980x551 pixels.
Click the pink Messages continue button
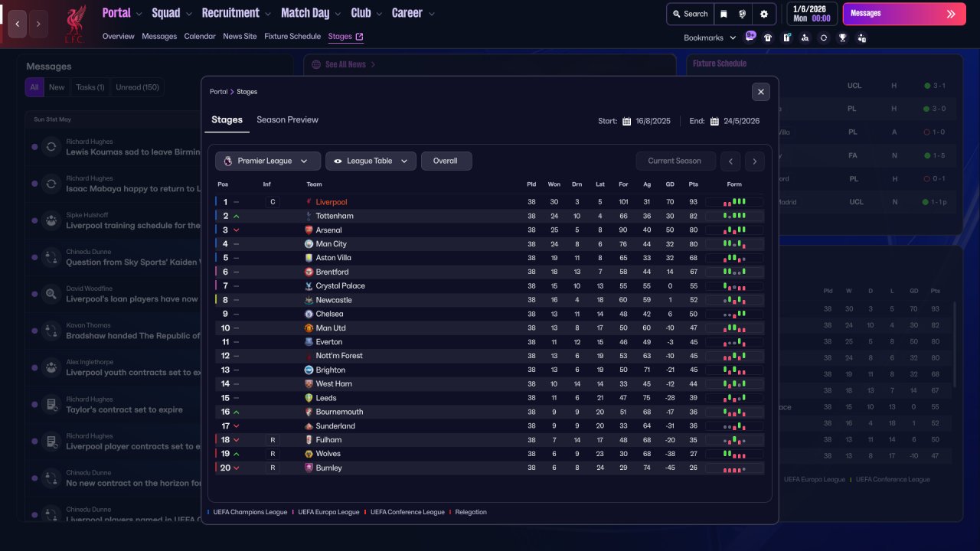point(904,14)
